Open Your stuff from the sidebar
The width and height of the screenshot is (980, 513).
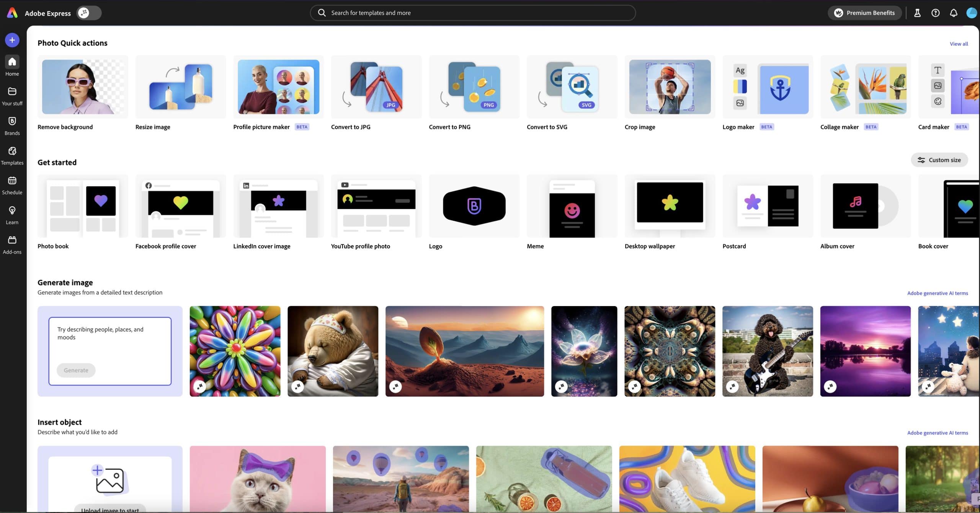click(12, 96)
